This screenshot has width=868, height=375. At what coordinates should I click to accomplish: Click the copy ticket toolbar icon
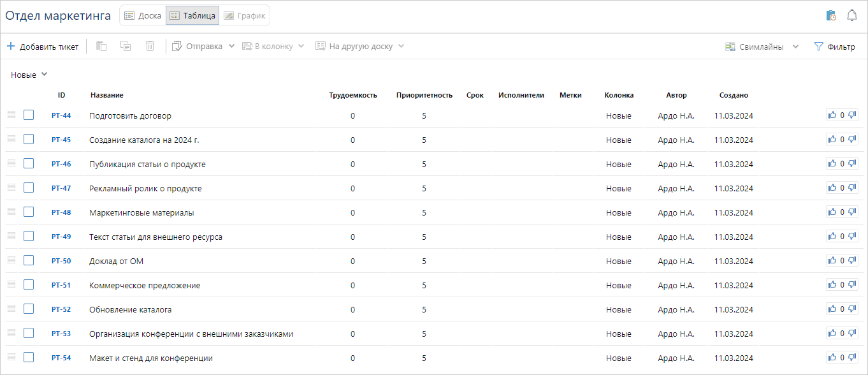[x=126, y=46]
